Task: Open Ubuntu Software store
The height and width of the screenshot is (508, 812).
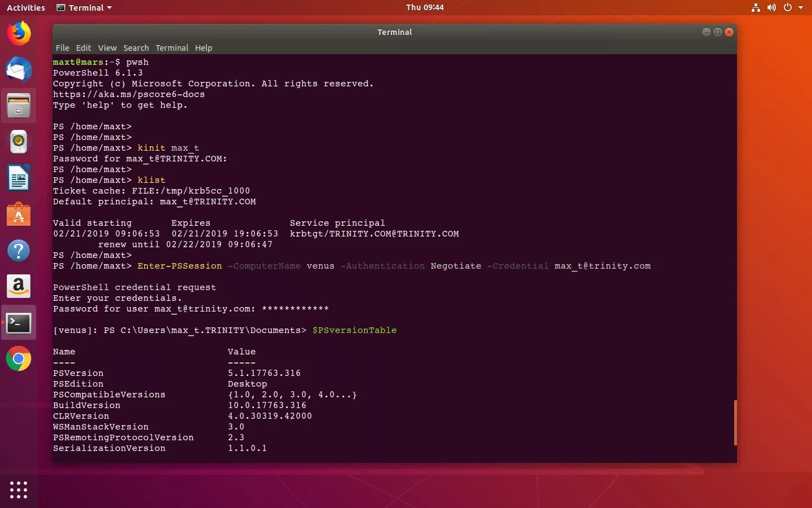Action: coord(19,214)
